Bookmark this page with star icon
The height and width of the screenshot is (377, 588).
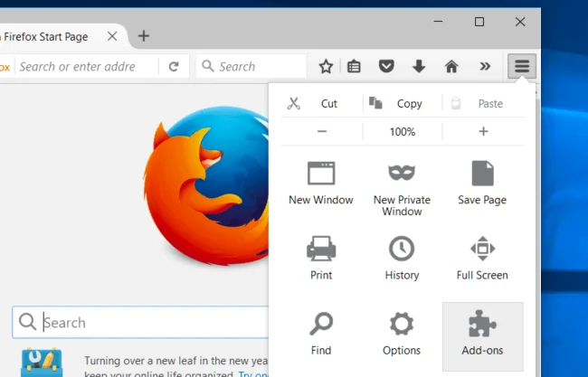pos(326,66)
